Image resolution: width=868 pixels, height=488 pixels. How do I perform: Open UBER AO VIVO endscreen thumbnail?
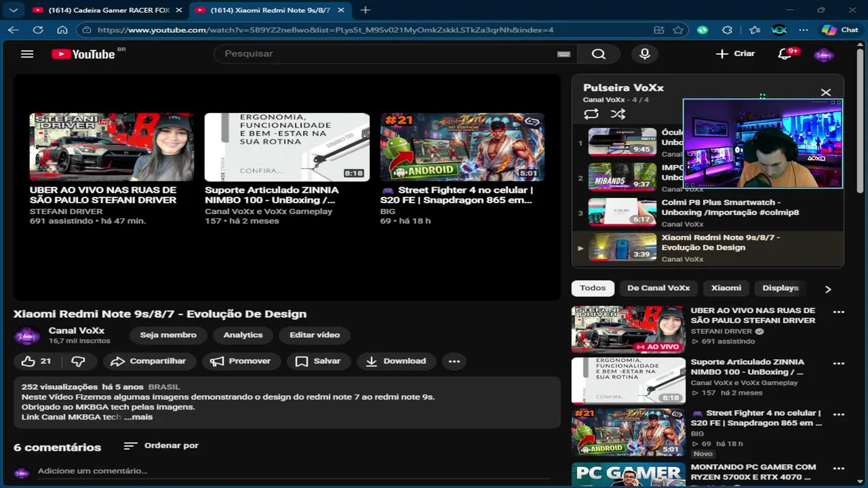pos(112,147)
